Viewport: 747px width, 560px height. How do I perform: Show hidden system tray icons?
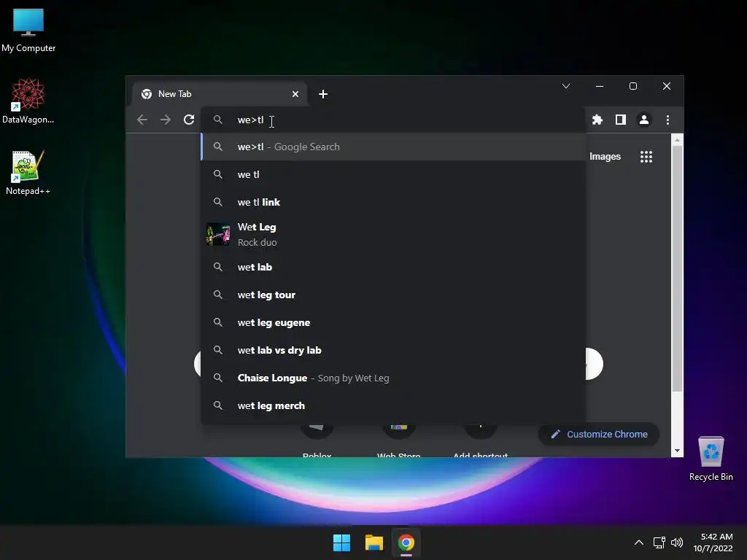[639, 542]
